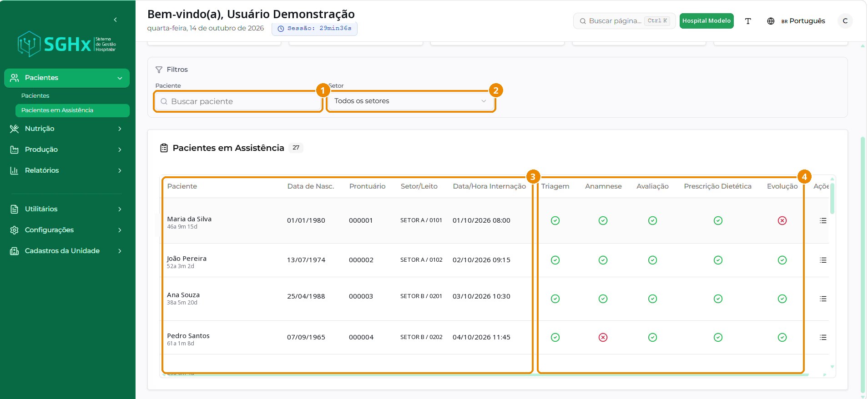Screen dimensions: 868x399
Task: Click patient name Maria da Silva
Action: (189, 219)
